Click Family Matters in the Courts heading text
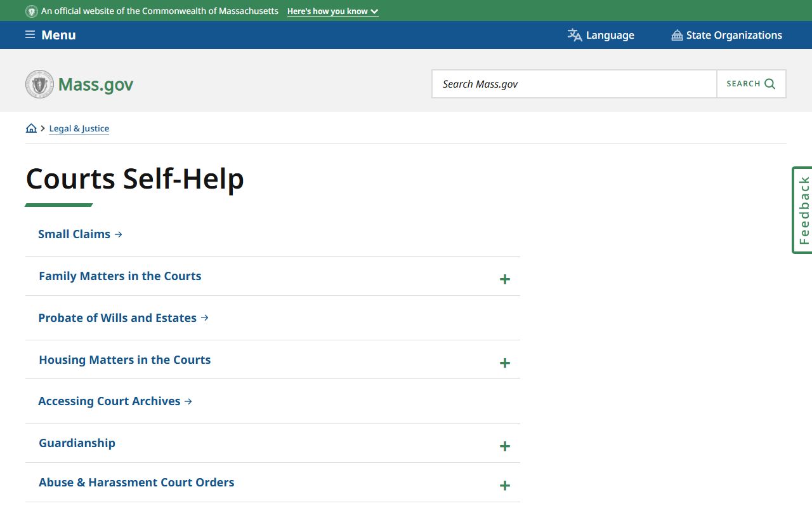Viewport: 812px width, 508px height. coord(120,276)
